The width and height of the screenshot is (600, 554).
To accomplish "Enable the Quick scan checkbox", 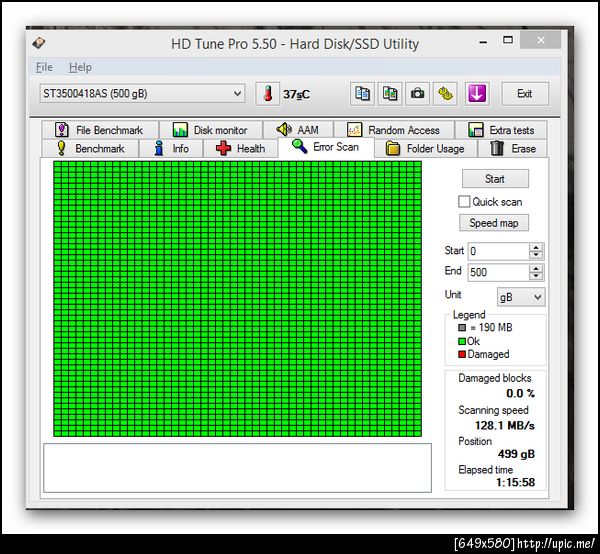I will coord(464,202).
